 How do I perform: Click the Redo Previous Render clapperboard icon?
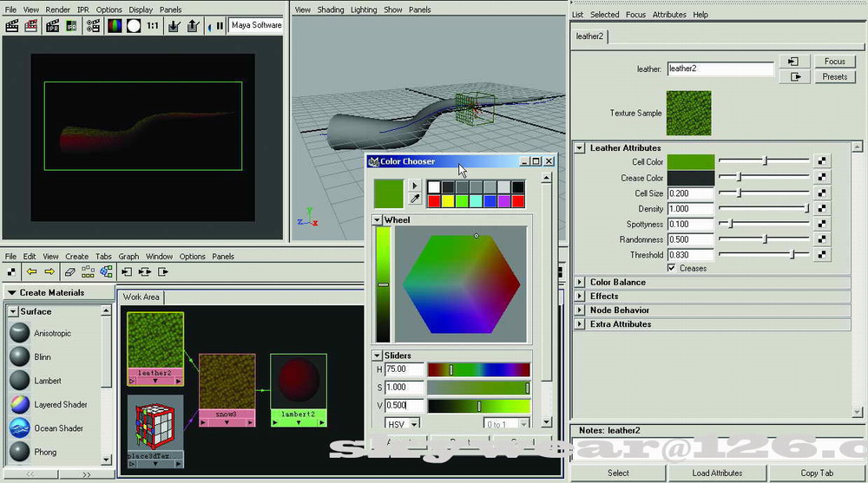pos(12,25)
